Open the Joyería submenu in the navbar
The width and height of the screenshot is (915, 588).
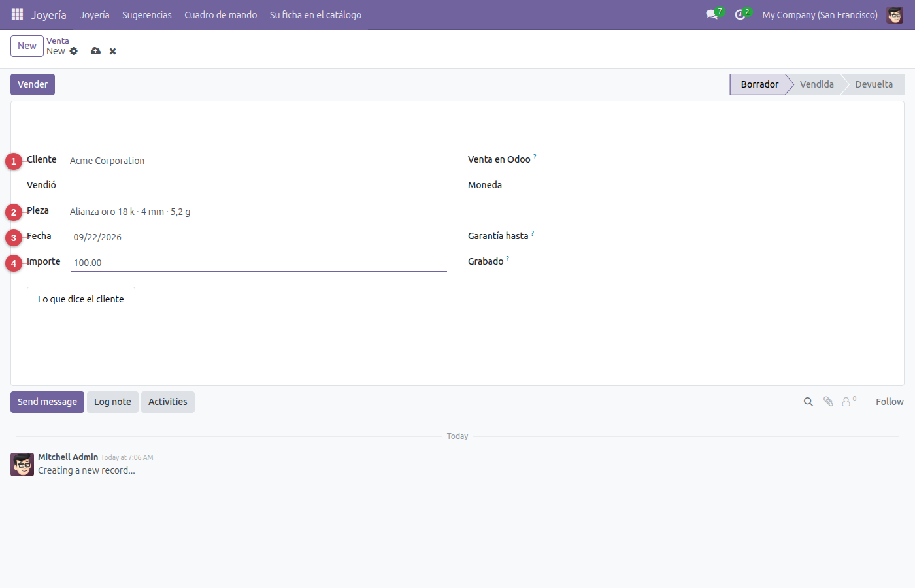pos(95,15)
